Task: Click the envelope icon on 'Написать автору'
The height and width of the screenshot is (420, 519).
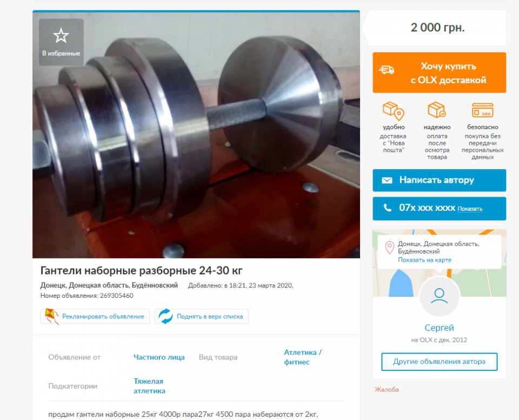Action: click(387, 181)
